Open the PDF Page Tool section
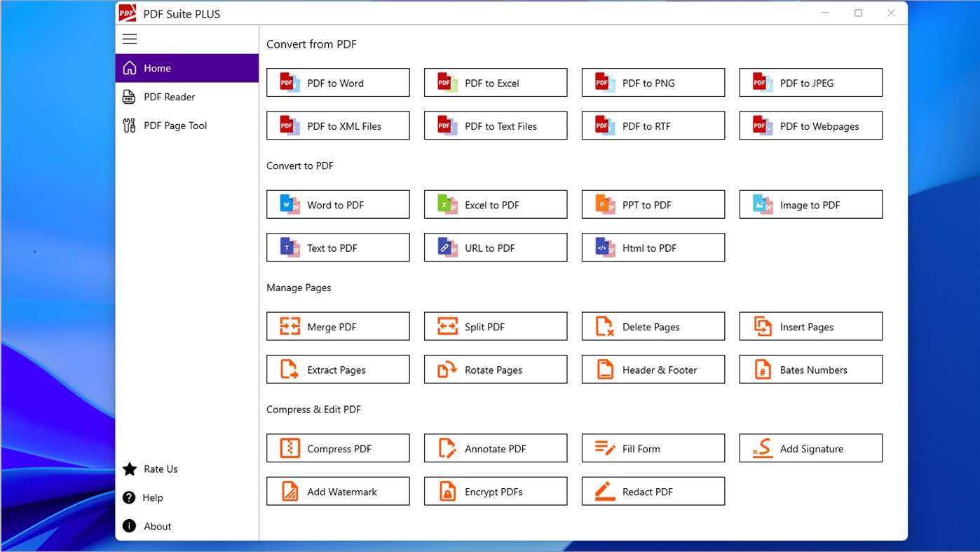 click(x=174, y=125)
